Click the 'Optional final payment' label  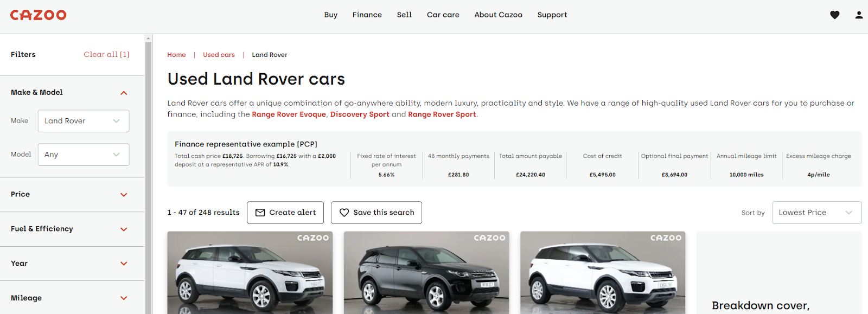[x=674, y=156]
